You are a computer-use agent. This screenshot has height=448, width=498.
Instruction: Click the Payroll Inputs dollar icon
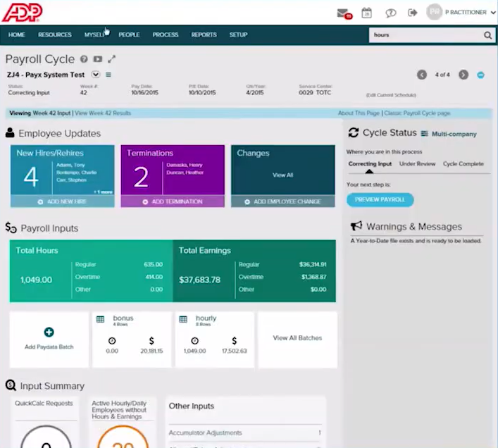11,228
